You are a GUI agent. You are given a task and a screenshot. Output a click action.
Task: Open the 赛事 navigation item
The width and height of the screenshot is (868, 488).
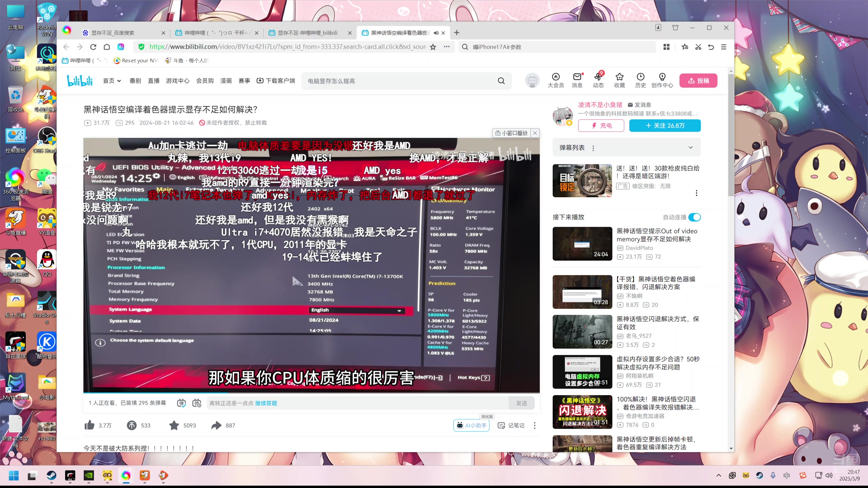pos(244,81)
